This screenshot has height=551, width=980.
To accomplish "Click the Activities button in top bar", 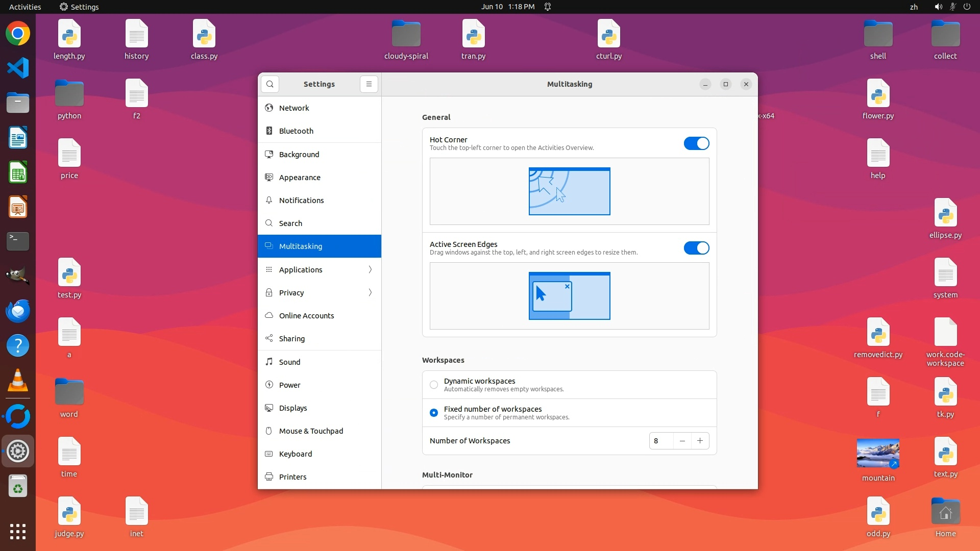I will (x=25, y=7).
